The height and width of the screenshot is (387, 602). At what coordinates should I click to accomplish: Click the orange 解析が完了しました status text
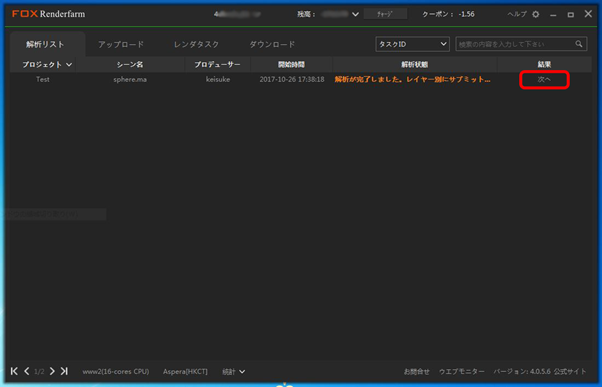[412, 79]
